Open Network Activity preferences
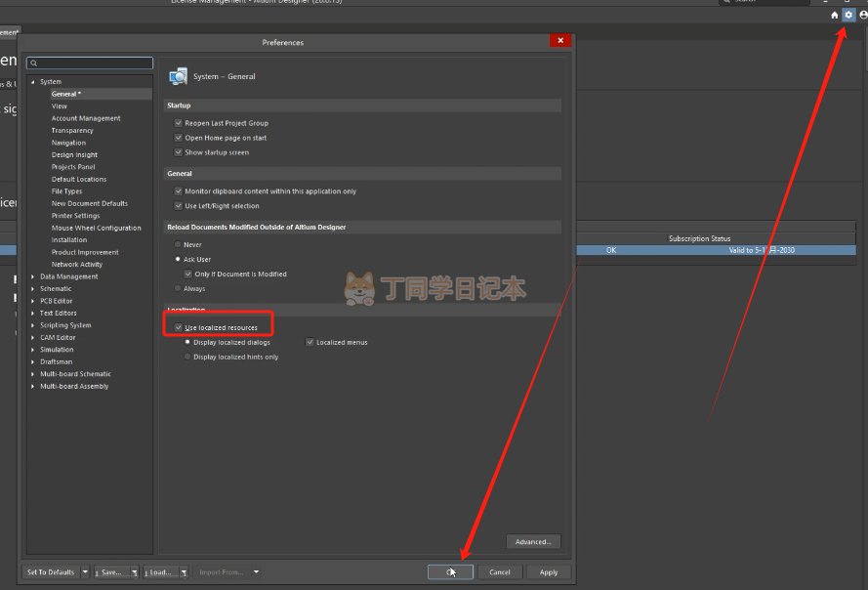Screen dimensions: 868x590 76,265
